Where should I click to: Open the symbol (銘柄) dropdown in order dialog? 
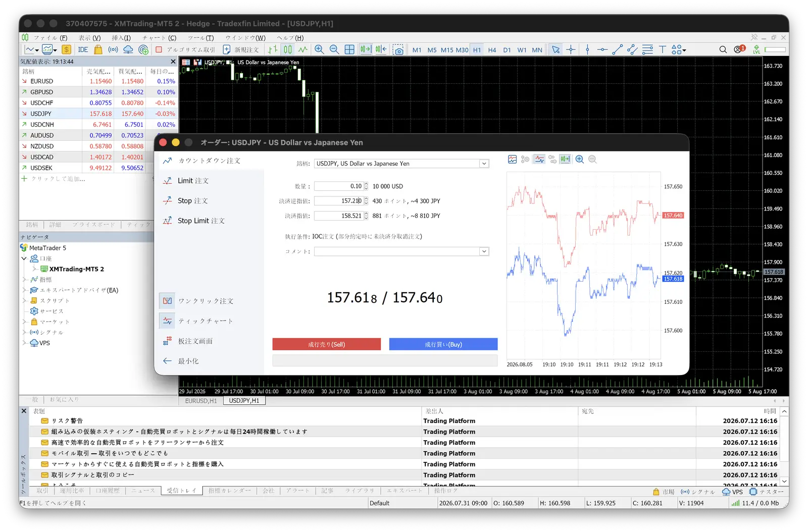pos(484,164)
